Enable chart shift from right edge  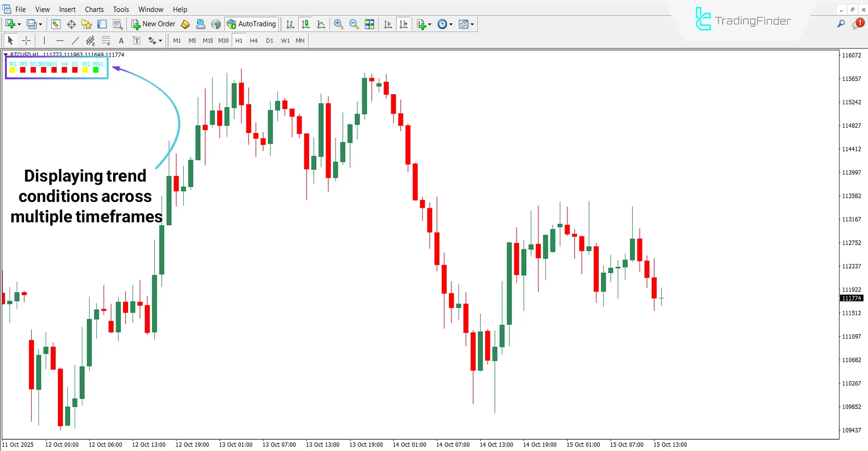coord(404,24)
